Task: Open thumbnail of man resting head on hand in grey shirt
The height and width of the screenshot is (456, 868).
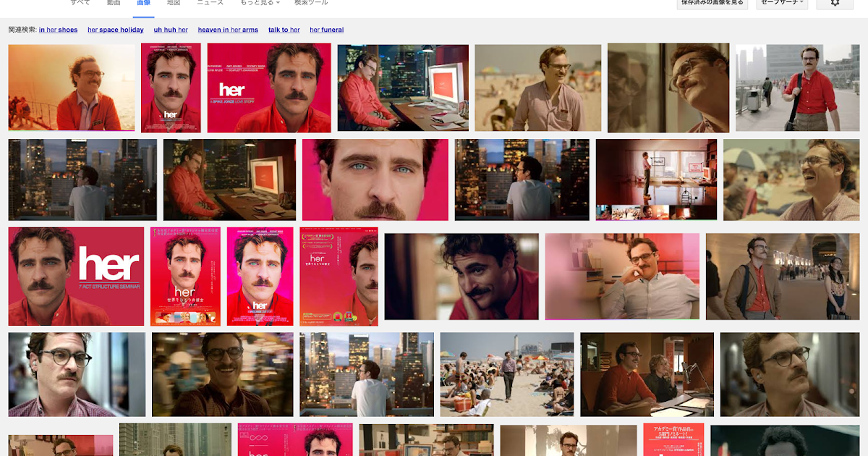Action: click(622, 276)
